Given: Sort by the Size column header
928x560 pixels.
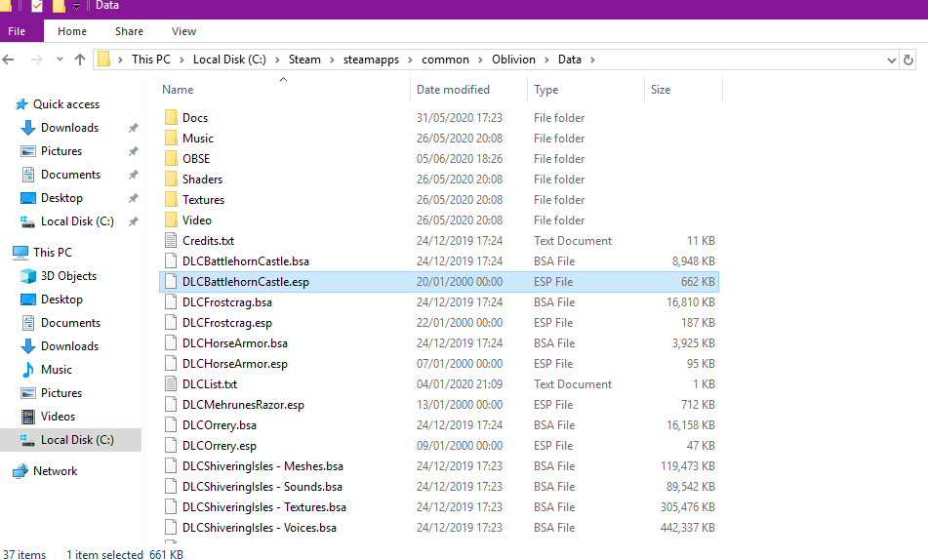Looking at the screenshot, I should pyautogui.click(x=661, y=90).
